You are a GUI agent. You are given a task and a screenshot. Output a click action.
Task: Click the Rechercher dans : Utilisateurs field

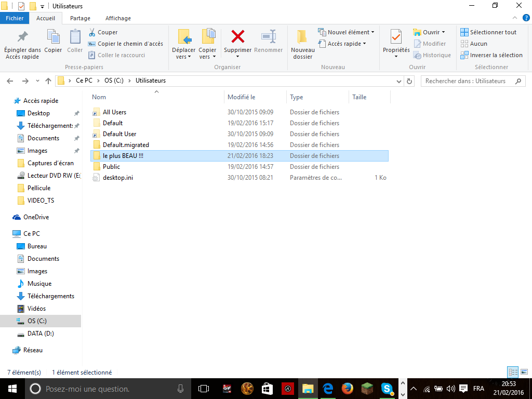473,81
